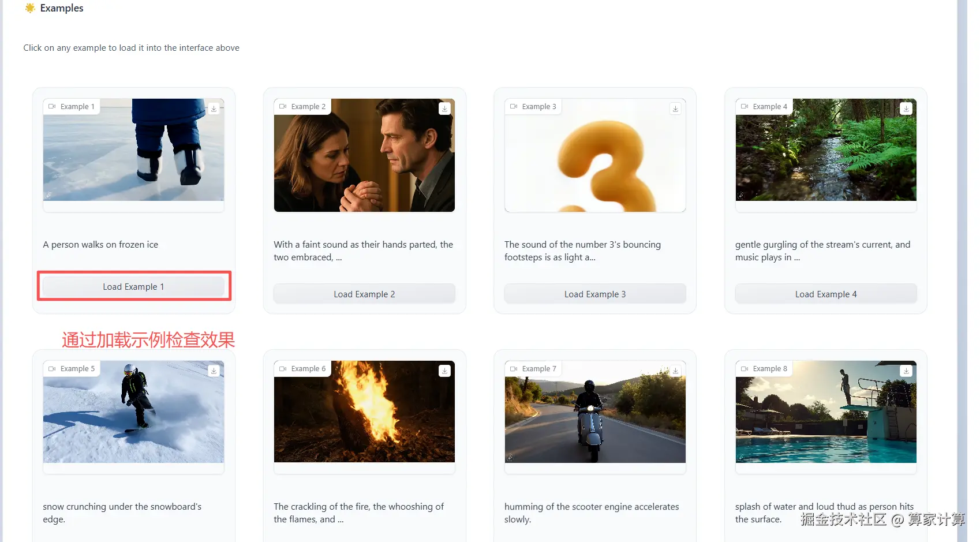Click the page vertical scrollbar

962,271
